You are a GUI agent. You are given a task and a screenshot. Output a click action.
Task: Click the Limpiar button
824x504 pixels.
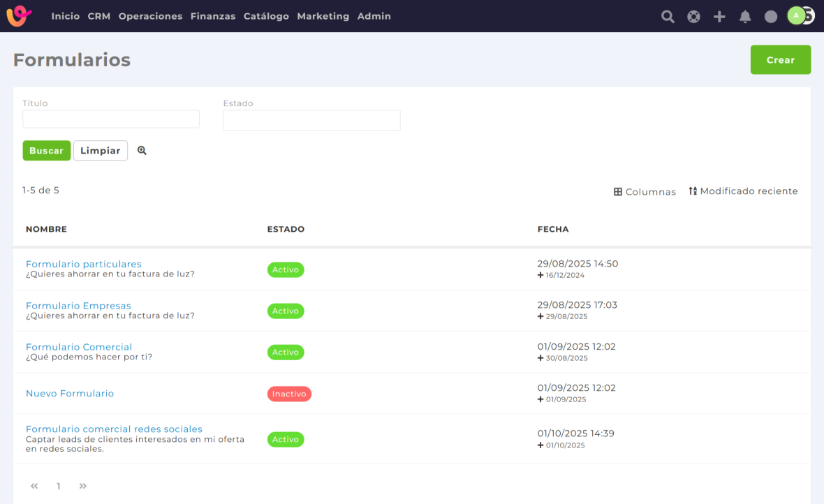click(101, 151)
